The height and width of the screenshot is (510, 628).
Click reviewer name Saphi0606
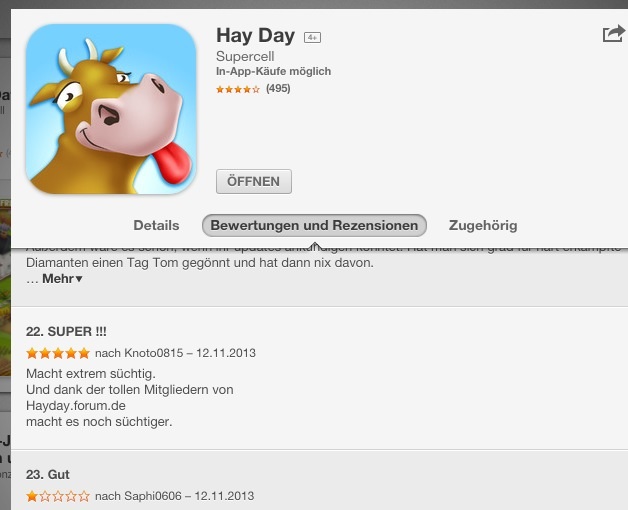tap(153, 496)
